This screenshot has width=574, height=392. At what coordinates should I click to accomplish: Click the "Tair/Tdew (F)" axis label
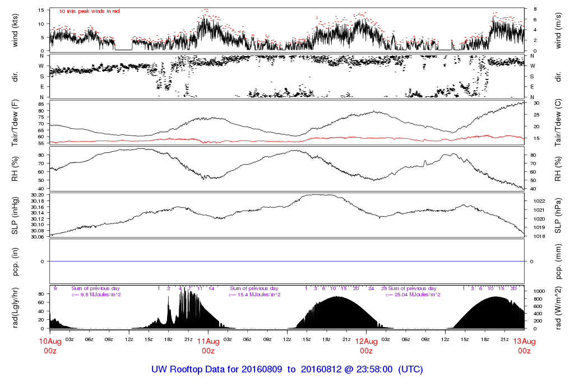(15, 123)
